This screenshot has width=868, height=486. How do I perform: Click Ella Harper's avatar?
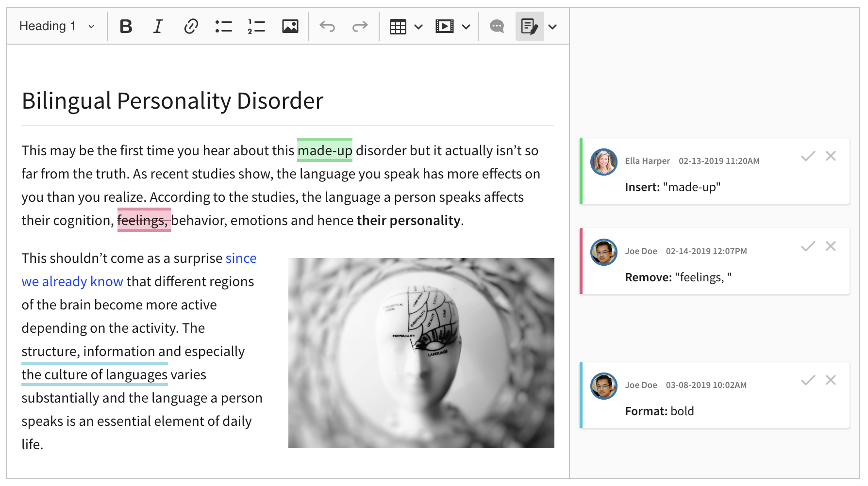[x=604, y=162]
